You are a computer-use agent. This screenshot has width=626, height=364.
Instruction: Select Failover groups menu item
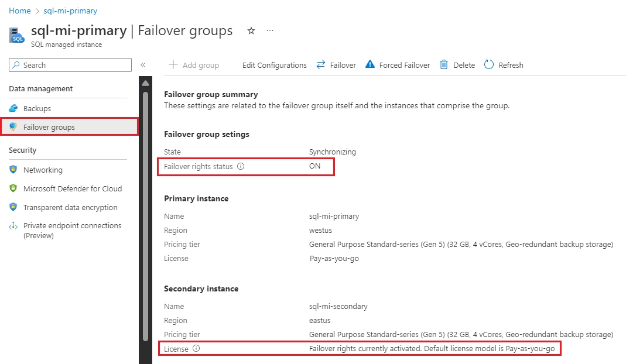(x=49, y=127)
